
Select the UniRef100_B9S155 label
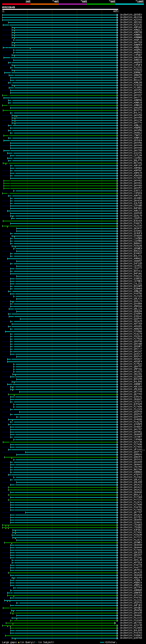point(131,379)
